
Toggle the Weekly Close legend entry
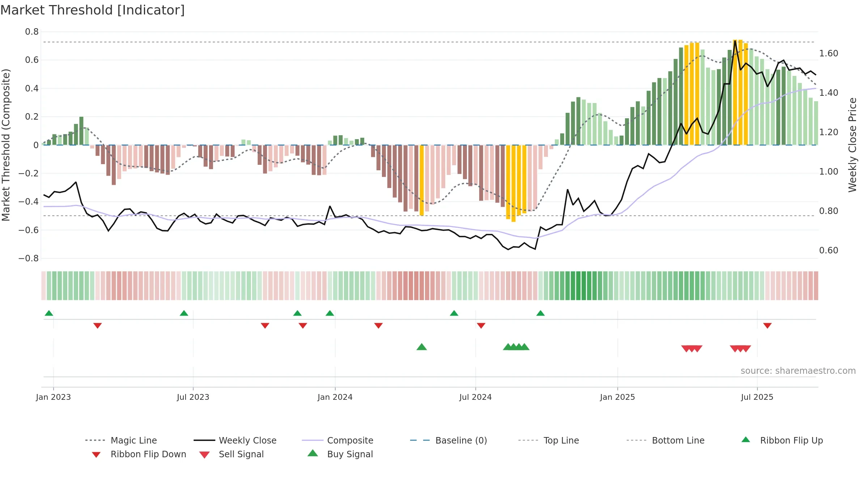point(235,440)
